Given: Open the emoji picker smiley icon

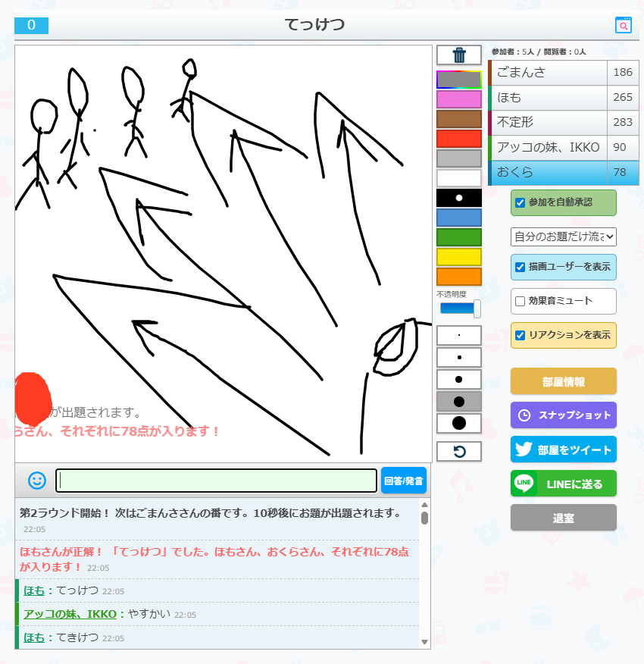Looking at the screenshot, I should point(36,480).
